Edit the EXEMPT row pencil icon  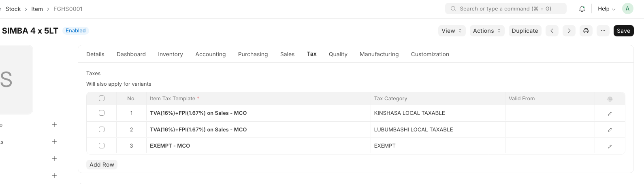pos(610,146)
